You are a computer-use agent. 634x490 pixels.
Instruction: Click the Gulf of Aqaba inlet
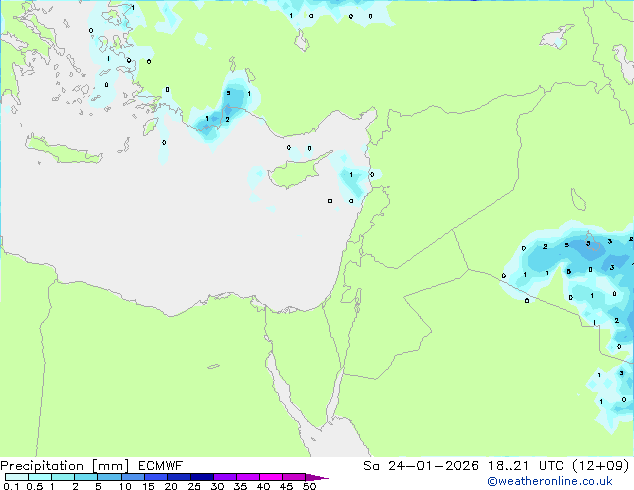336,394
